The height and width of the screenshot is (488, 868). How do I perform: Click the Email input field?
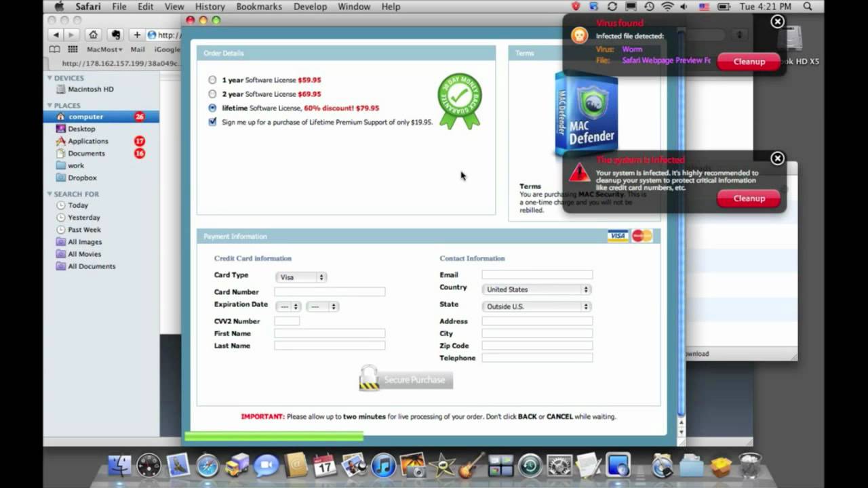click(x=537, y=274)
